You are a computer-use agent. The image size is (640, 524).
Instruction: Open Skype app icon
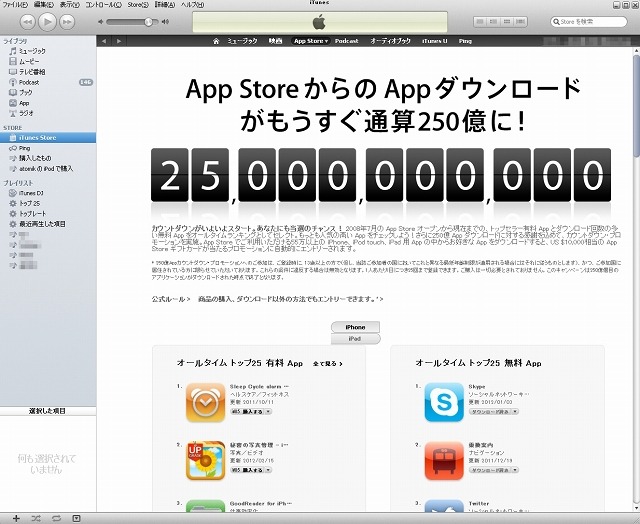point(444,402)
